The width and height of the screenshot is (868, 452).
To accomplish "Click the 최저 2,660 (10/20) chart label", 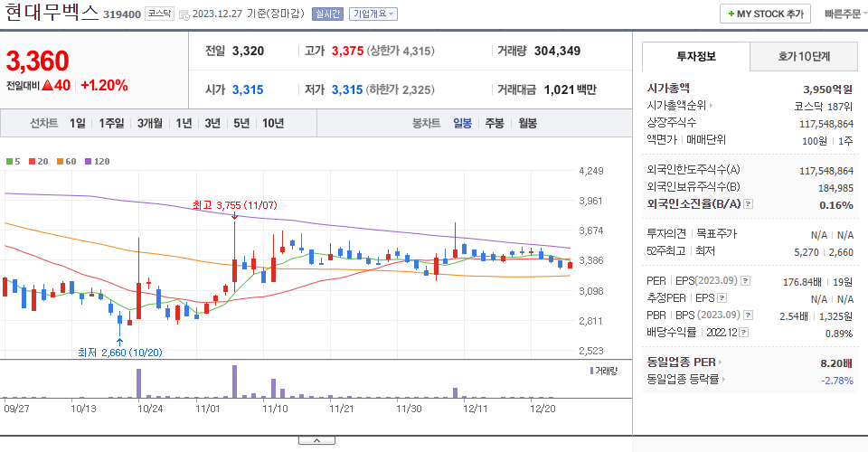I will point(120,353).
